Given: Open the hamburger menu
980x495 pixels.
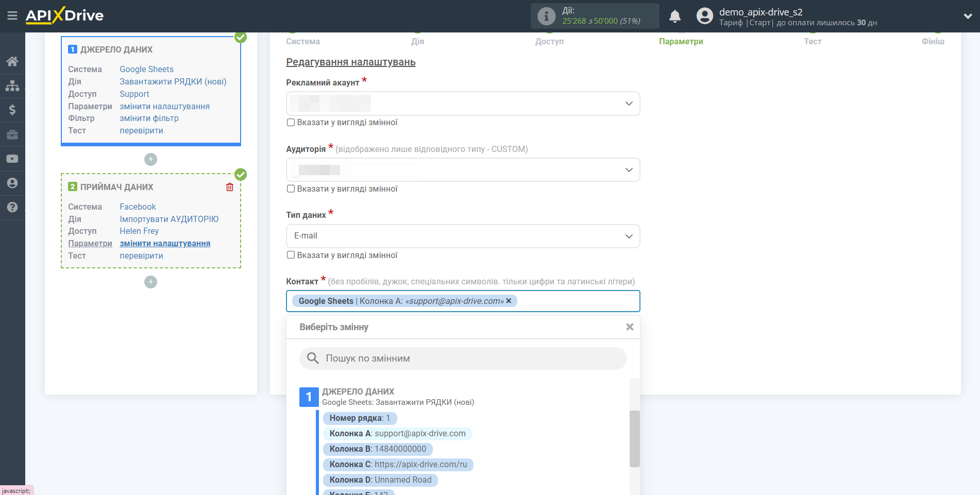Looking at the screenshot, I should tap(12, 16).
